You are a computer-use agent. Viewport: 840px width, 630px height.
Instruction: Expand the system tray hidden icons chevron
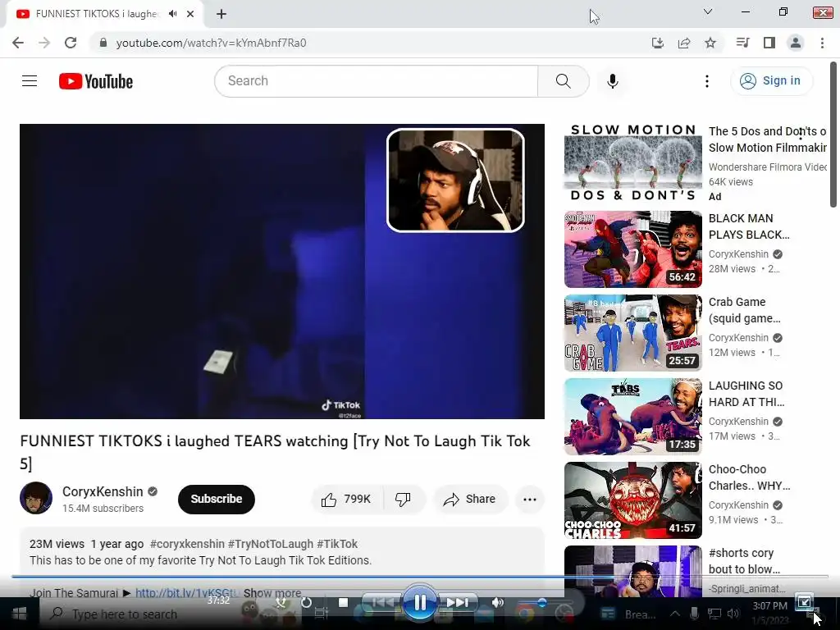675,614
